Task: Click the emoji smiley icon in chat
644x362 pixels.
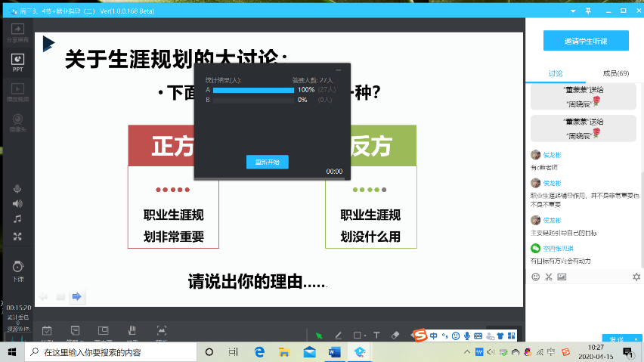Action: (x=536, y=277)
